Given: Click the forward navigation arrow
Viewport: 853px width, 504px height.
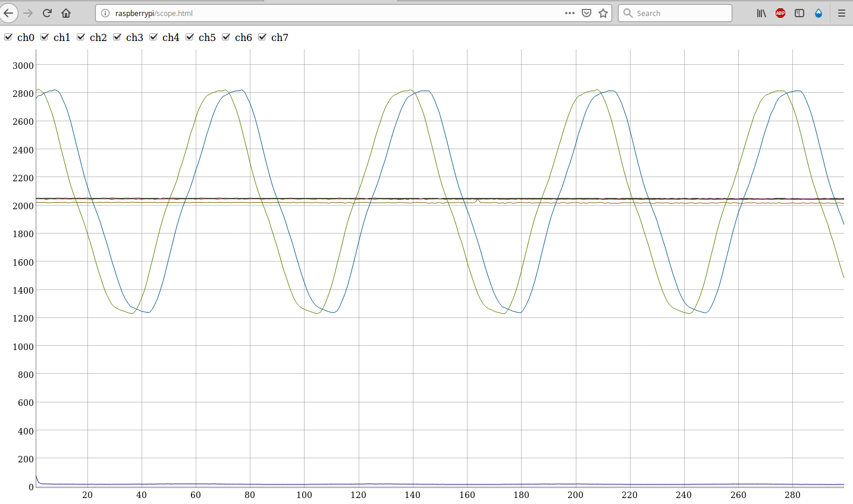Looking at the screenshot, I should pos(28,13).
